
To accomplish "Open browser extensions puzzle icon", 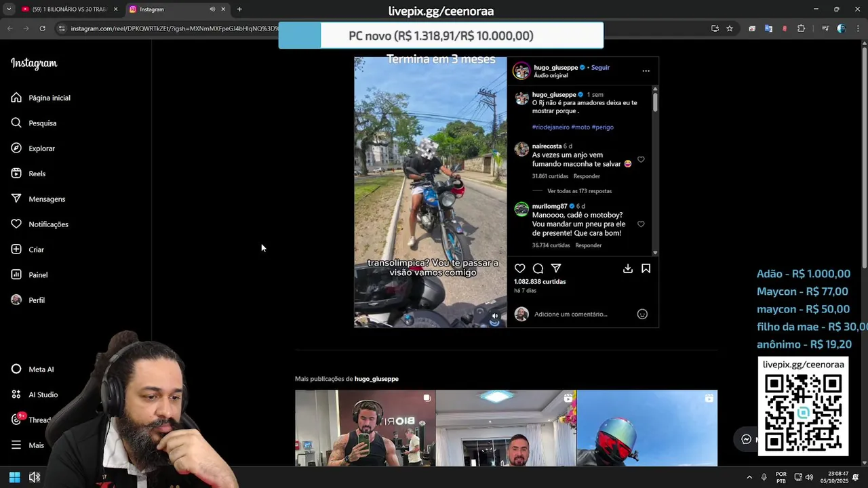I will click(802, 28).
